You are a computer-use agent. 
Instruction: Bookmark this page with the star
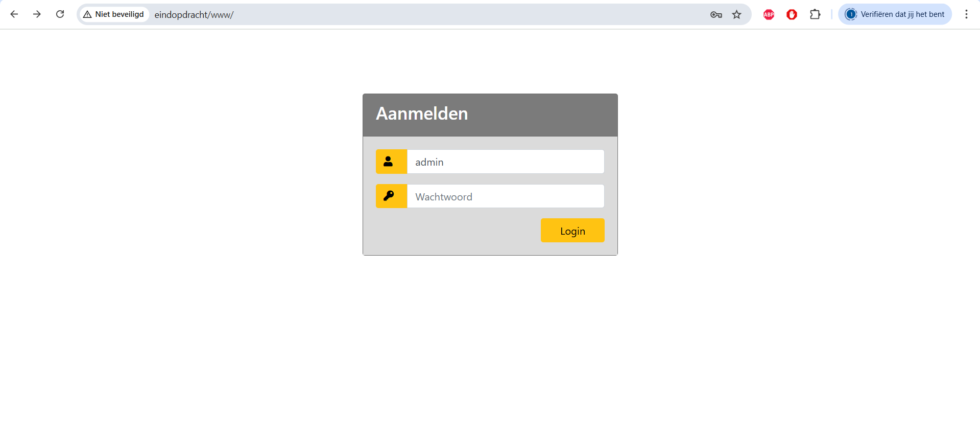pos(736,15)
